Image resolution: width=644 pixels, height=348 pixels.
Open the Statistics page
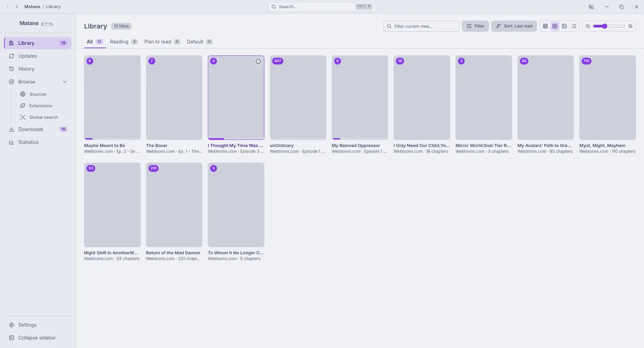38,143
